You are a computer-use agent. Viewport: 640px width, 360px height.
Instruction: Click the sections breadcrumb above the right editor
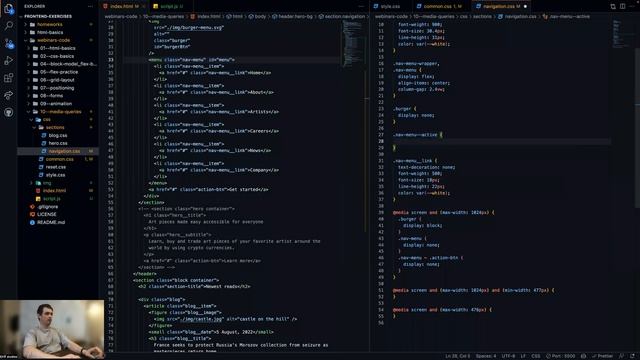[x=482, y=17]
